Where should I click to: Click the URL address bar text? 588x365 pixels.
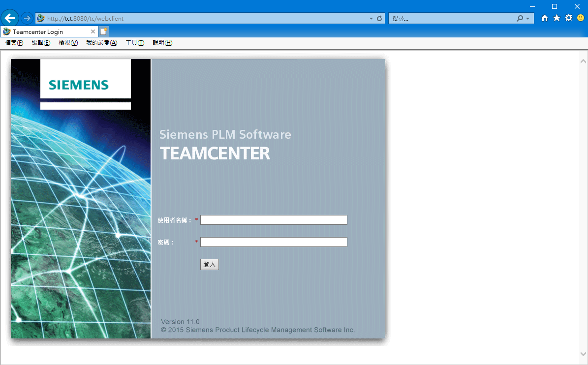85,18
